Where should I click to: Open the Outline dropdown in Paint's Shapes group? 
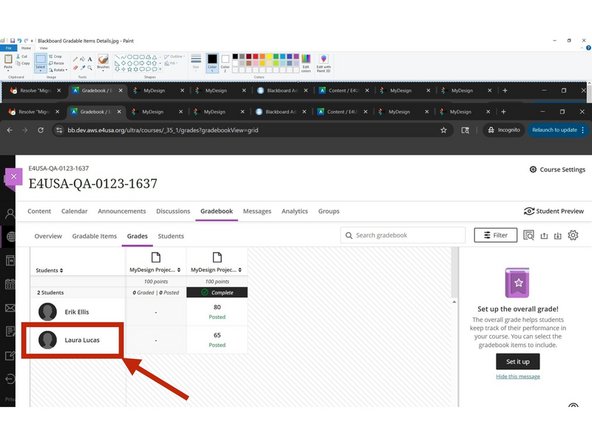(174, 57)
